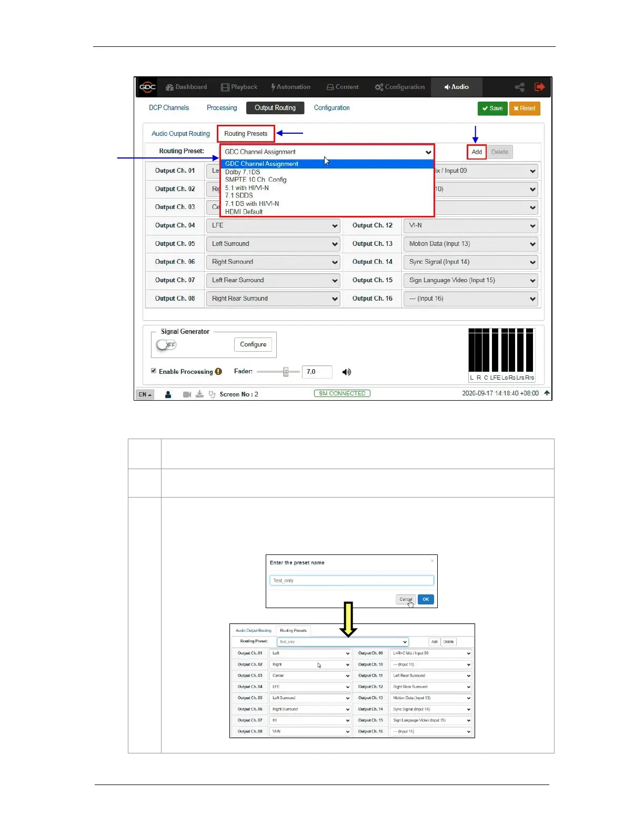Open the EN language selector

[x=145, y=394]
